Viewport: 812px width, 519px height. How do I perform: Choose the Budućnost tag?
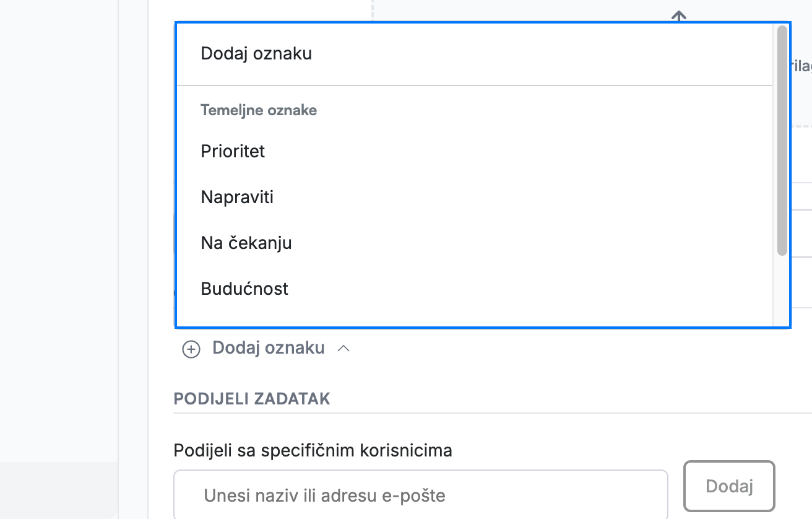point(475,289)
